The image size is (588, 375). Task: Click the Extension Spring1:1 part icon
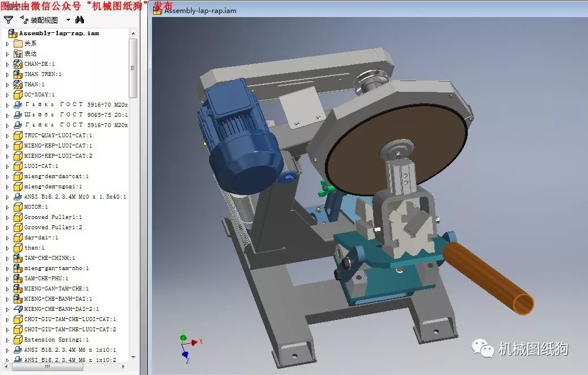[x=18, y=339]
